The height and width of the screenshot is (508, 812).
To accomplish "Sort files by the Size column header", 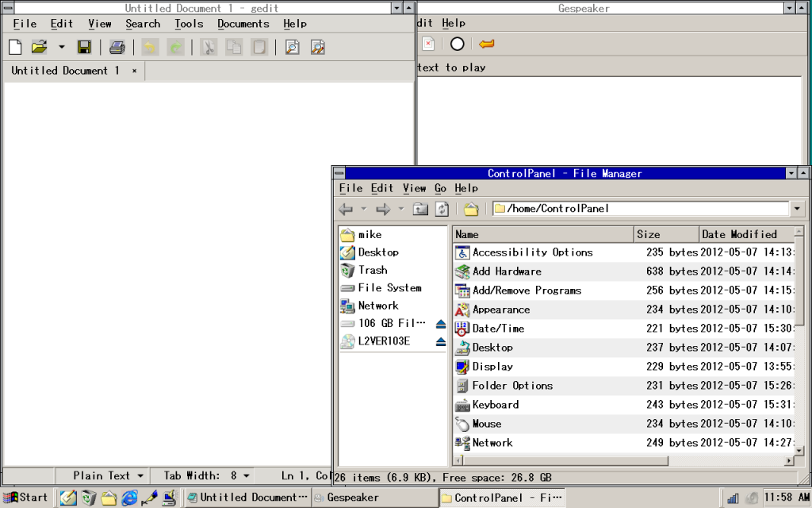I will point(665,234).
